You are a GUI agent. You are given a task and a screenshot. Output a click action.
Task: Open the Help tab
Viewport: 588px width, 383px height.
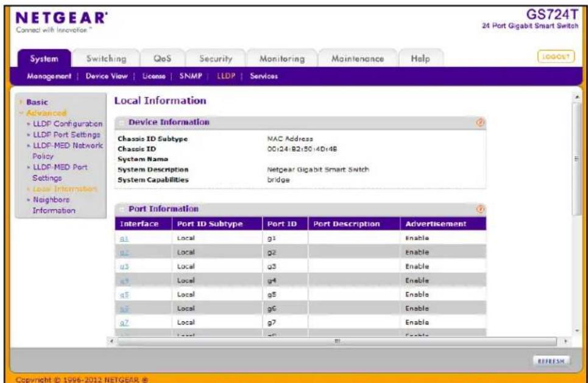click(420, 59)
